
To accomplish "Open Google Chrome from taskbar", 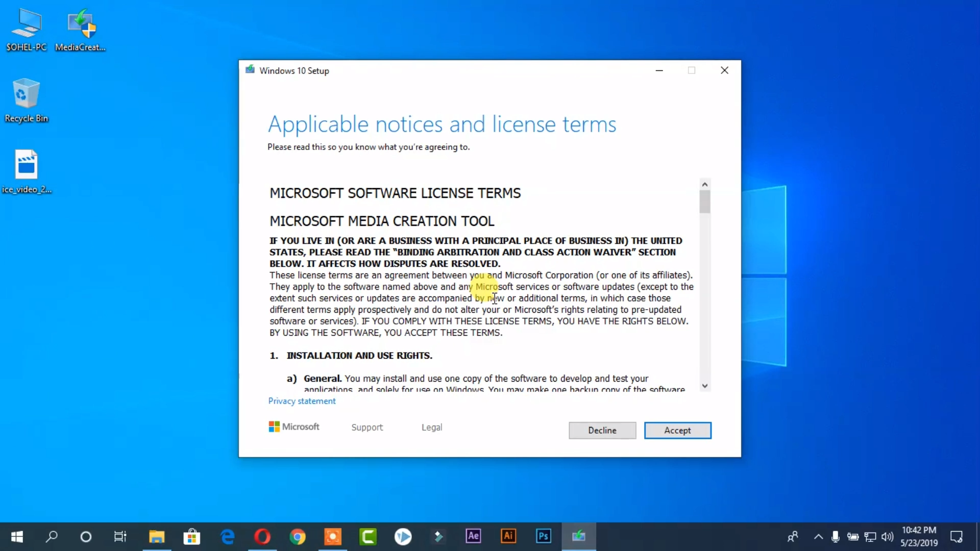I will click(x=298, y=536).
